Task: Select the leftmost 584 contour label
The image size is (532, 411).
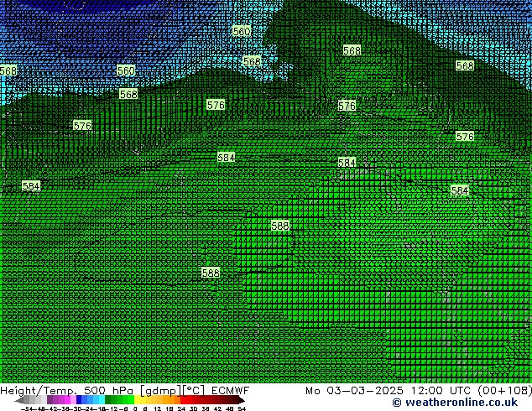Action: pyautogui.click(x=31, y=186)
